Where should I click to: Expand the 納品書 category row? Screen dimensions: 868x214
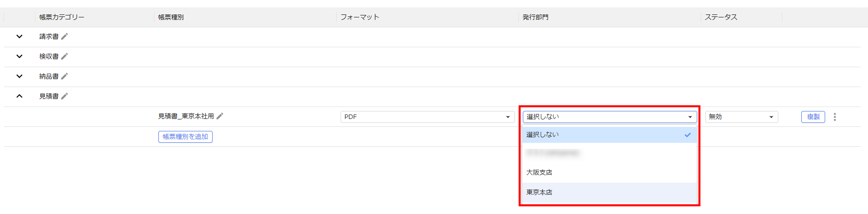tap(19, 76)
